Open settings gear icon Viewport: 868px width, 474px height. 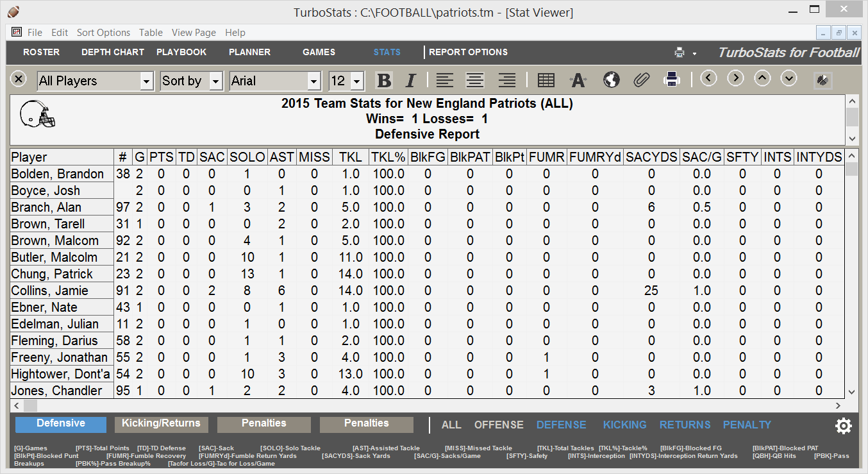click(x=844, y=425)
